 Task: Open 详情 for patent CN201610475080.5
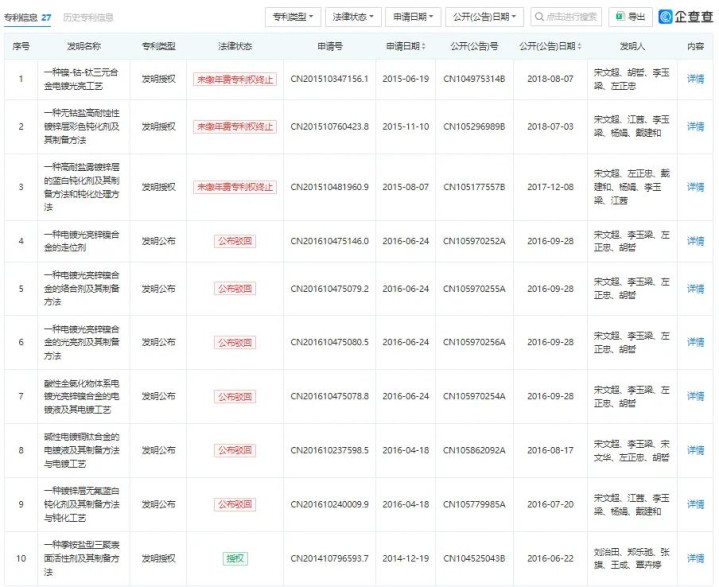click(x=695, y=342)
